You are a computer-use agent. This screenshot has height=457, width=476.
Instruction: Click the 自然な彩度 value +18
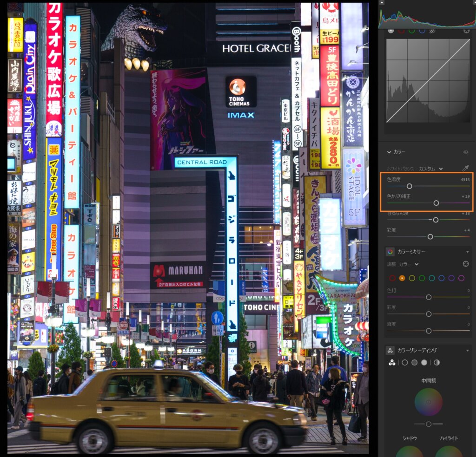click(466, 214)
